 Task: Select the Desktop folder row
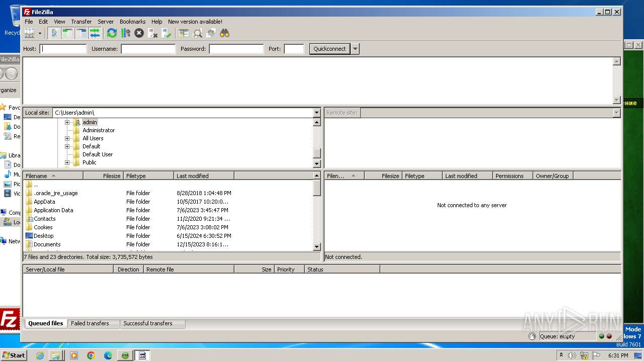168,236
